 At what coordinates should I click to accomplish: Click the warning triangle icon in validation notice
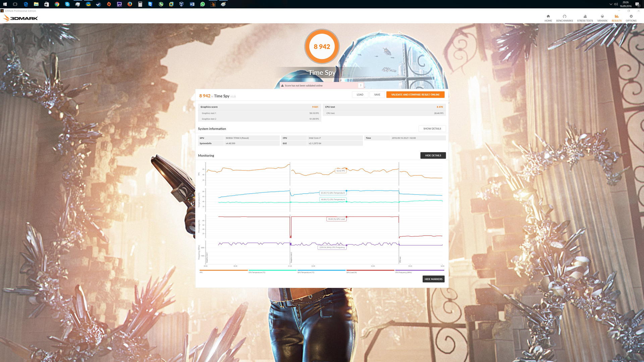click(282, 85)
